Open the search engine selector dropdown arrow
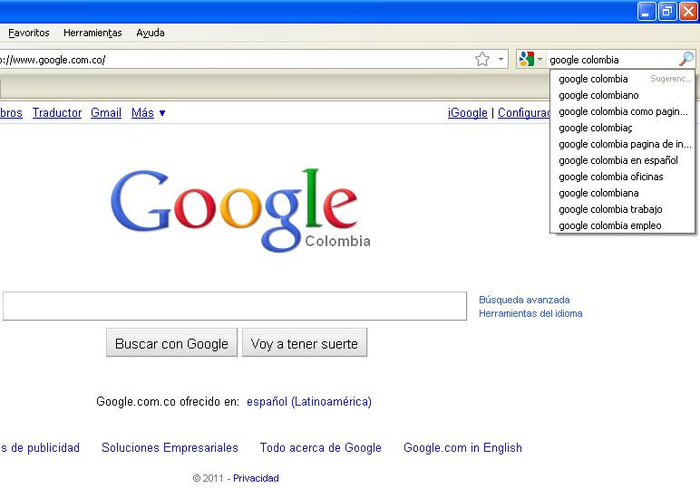The height and width of the screenshot is (488, 700). click(540, 59)
